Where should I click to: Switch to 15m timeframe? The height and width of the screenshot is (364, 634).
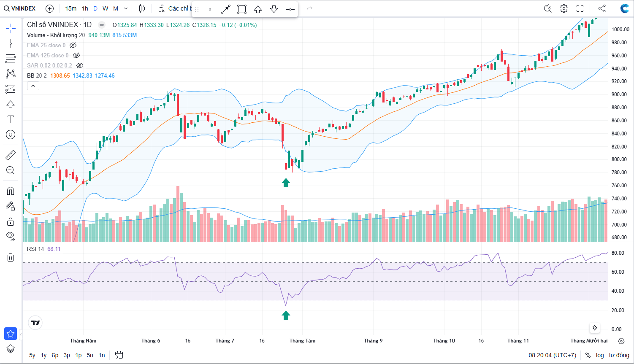point(71,8)
